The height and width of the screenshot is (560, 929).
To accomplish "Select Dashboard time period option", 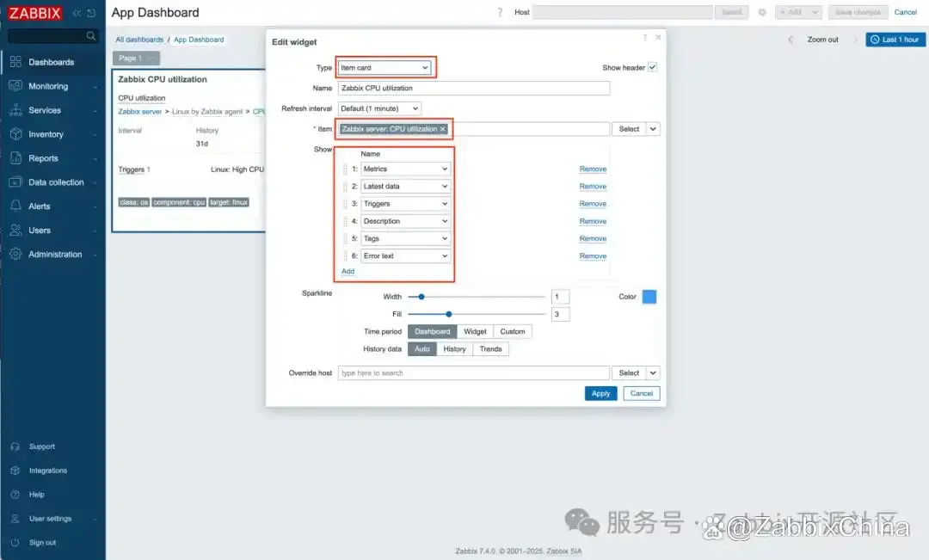I will tap(433, 332).
